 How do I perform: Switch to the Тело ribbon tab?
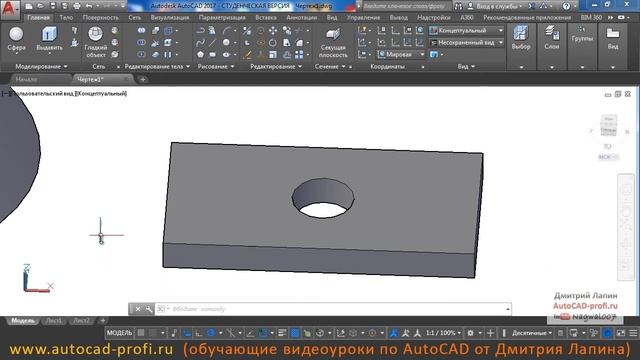(66, 18)
